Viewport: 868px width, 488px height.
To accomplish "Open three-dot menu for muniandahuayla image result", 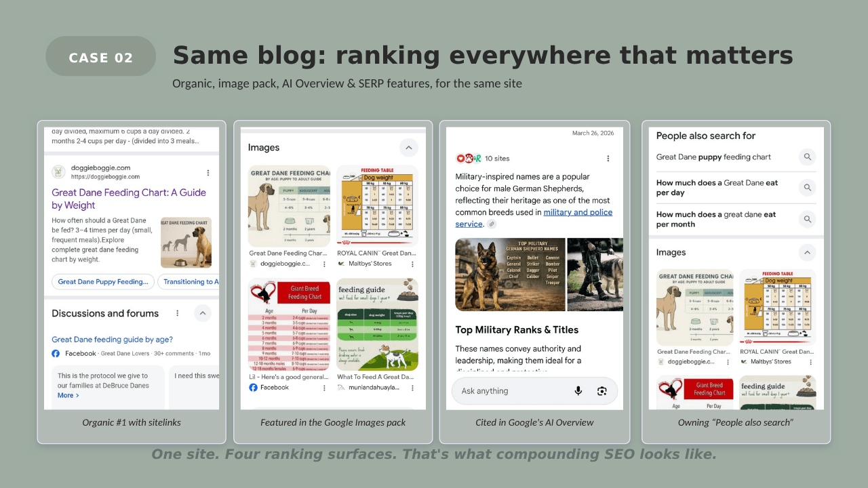I will pos(412,388).
